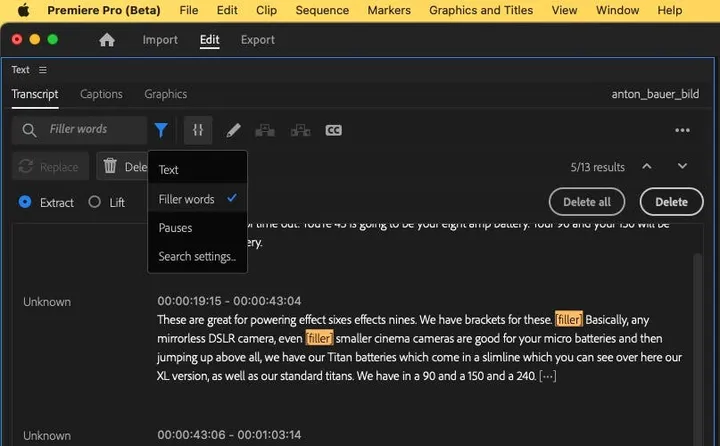This screenshot has height=446, width=720.
Task: Open the Edit menu in the menu bar
Action: (227, 10)
